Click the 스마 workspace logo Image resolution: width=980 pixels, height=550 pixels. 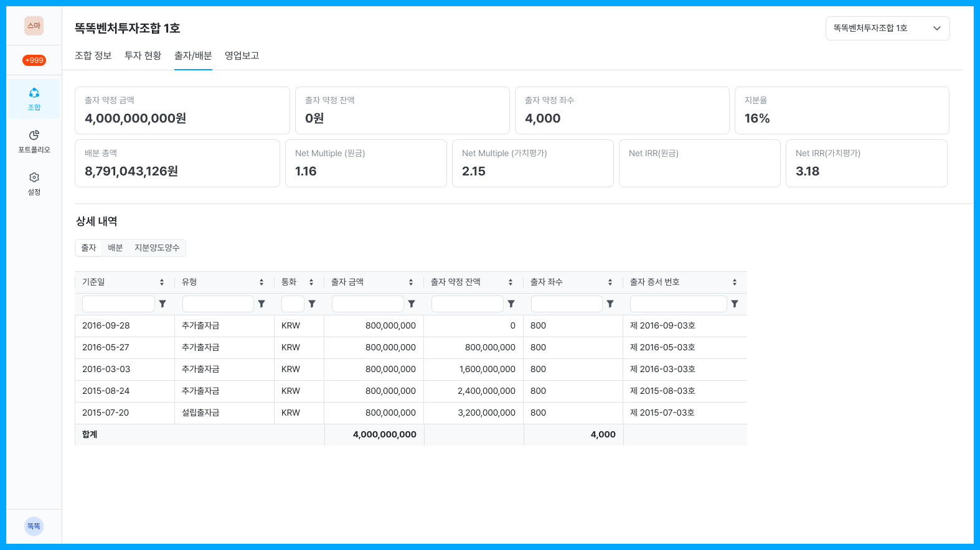pos(34,26)
